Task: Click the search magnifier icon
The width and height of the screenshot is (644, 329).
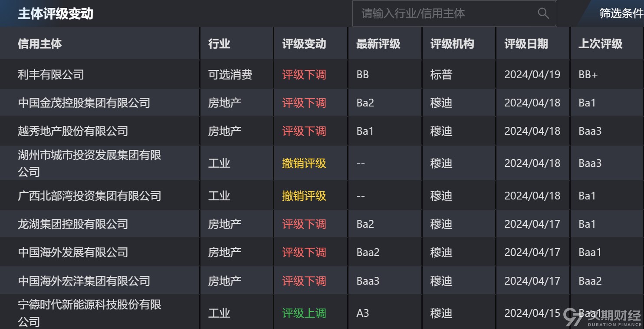Action: (543, 13)
